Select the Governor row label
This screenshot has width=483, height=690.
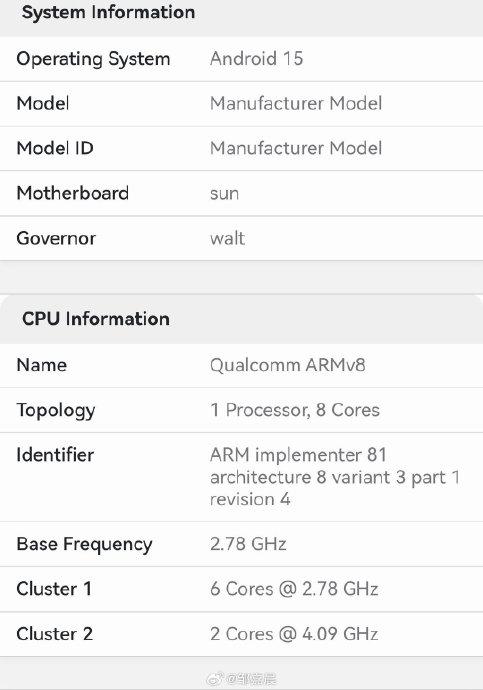click(x=56, y=239)
